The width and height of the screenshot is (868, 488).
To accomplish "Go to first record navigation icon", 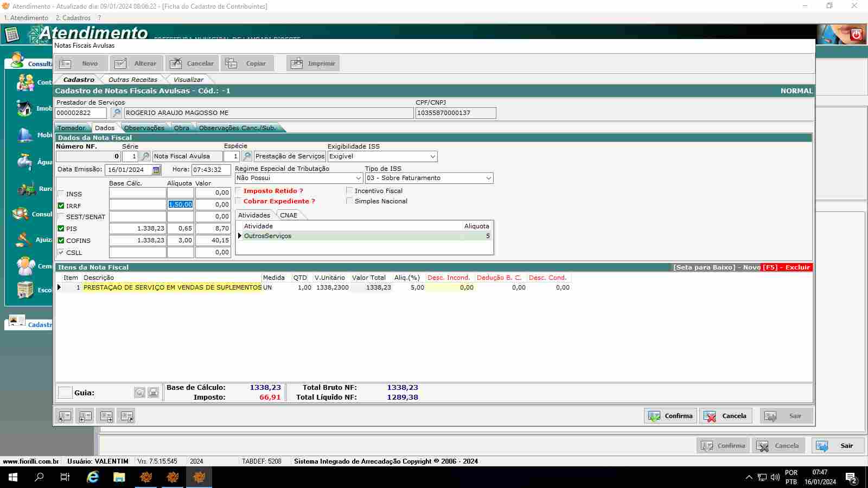I will tap(65, 416).
